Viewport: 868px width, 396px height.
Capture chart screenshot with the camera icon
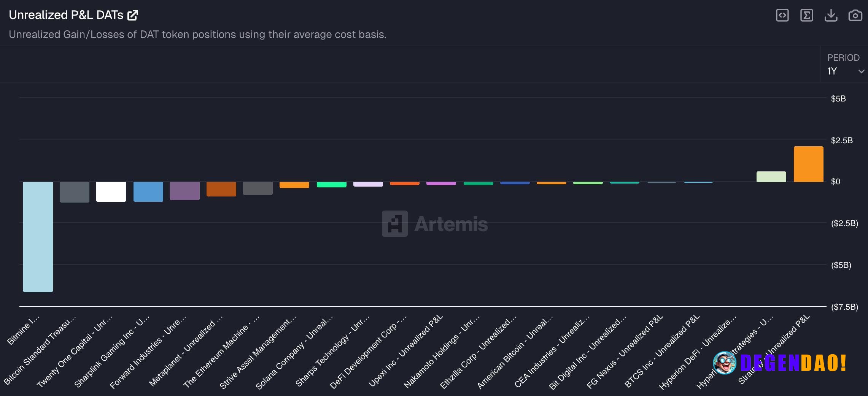coord(855,16)
